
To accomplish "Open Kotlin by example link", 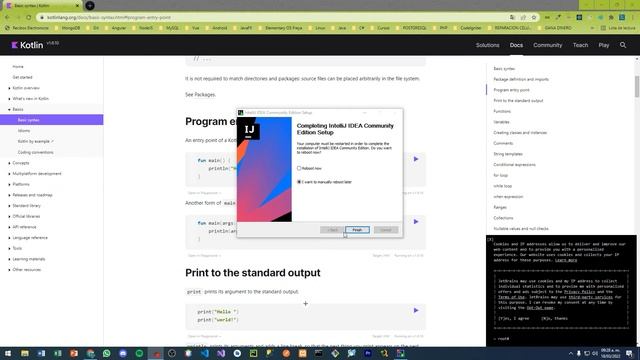I will [x=36, y=141].
